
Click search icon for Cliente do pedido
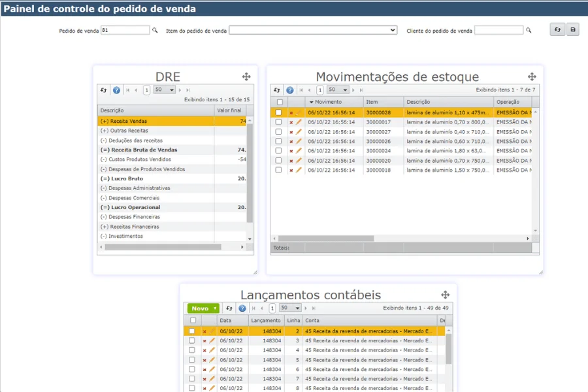(529, 31)
